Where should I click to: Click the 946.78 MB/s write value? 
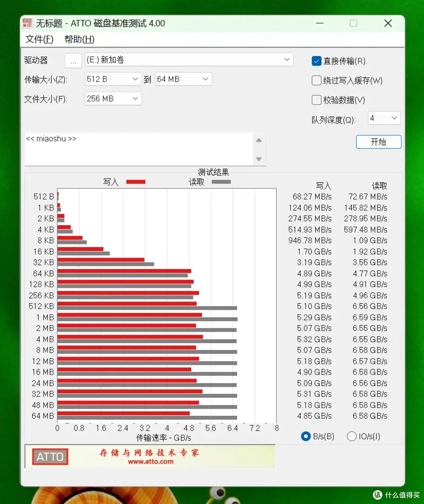[x=310, y=240]
